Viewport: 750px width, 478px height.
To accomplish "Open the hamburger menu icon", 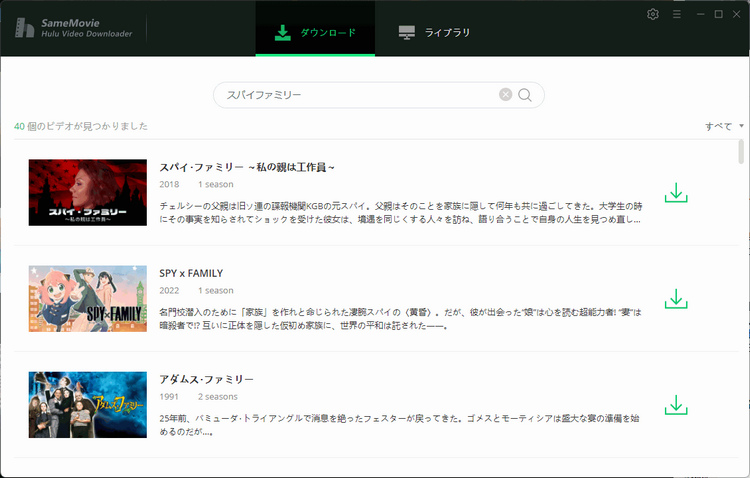I will pos(676,14).
